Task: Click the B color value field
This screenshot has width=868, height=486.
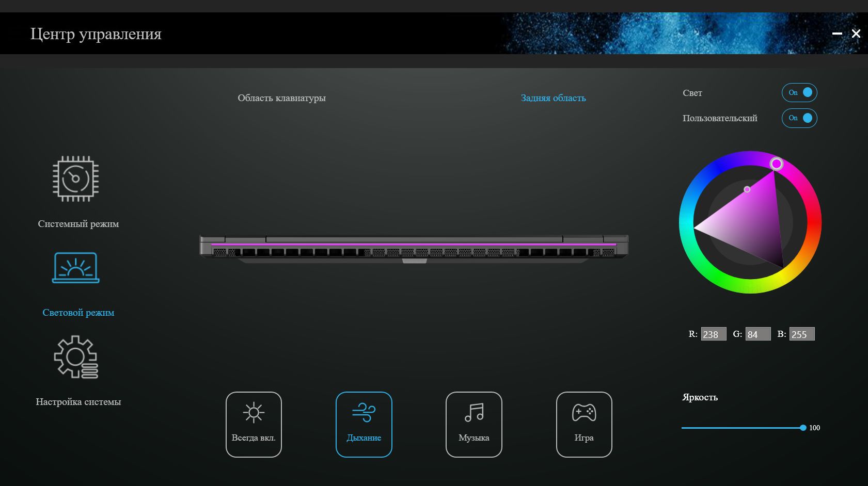Action: [x=802, y=334]
